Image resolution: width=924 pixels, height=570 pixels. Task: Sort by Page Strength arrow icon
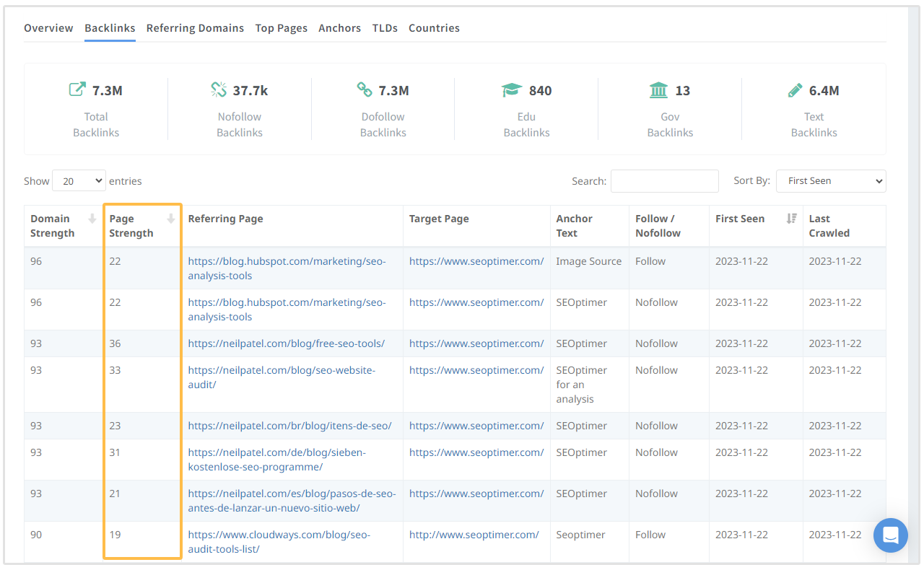(x=170, y=219)
